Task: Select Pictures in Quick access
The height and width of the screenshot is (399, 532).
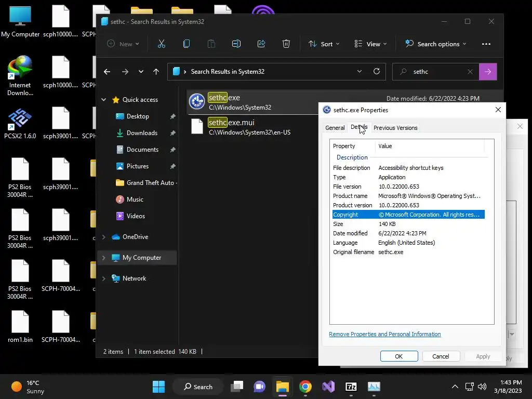Action: (x=137, y=166)
